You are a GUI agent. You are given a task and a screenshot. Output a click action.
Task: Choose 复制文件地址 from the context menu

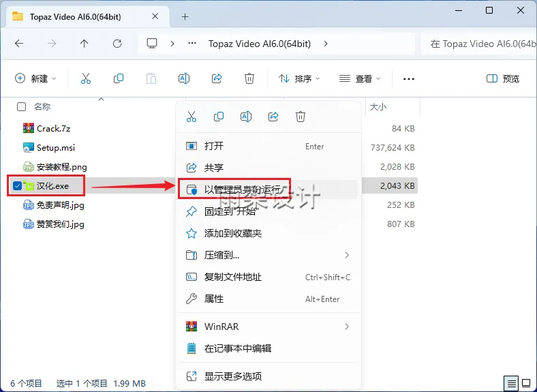pos(268,277)
